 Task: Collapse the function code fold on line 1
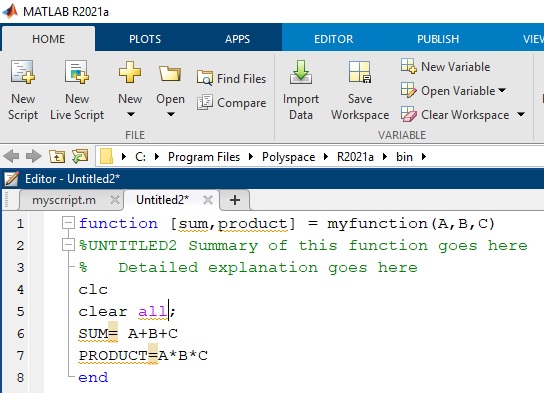click(x=68, y=223)
